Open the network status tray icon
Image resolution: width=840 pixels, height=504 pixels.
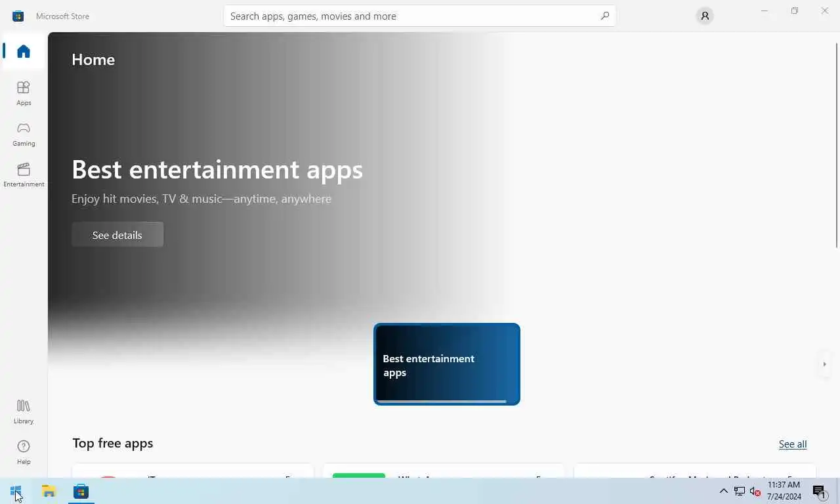coord(740,491)
